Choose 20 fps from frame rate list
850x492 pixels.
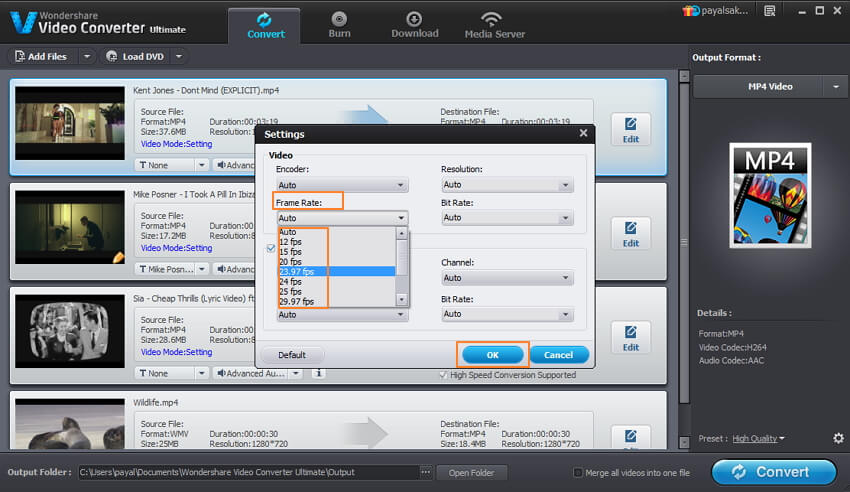click(x=337, y=261)
